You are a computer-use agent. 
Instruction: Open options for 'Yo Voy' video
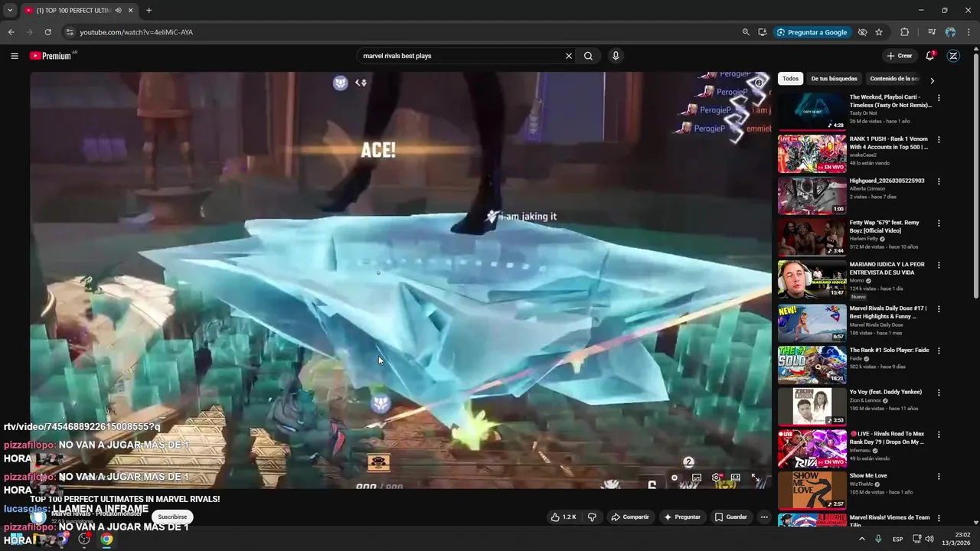(x=939, y=393)
